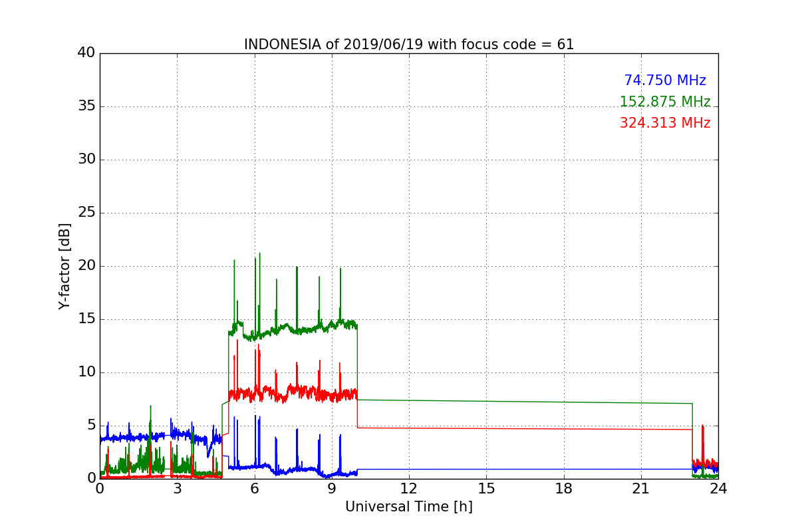Click y-axis tick label 40
This screenshot has height=532, width=798.
(x=86, y=53)
